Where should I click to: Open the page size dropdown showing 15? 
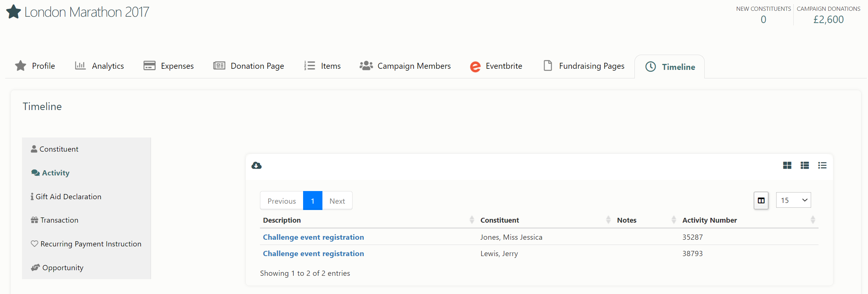[x=793, y=200]
